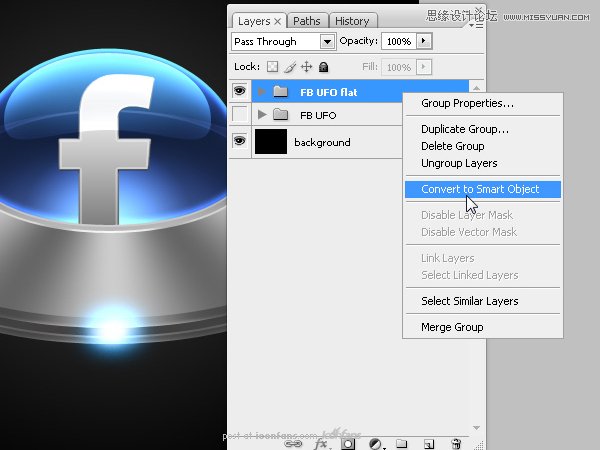This screenshot has width=600, height=450.
Task: Hide the FB UFO flat group
Action: tap(240, 91)
